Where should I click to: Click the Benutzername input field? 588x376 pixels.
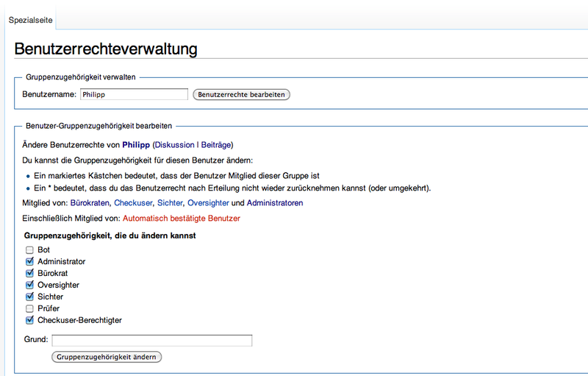(133, 94)
